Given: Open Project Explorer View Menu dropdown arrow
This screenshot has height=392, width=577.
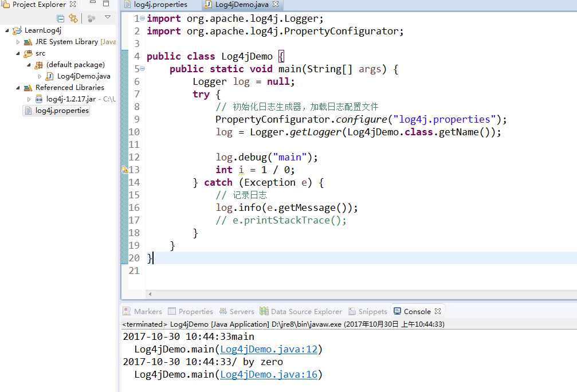Looking at the screenshot, I should (108, 17).
